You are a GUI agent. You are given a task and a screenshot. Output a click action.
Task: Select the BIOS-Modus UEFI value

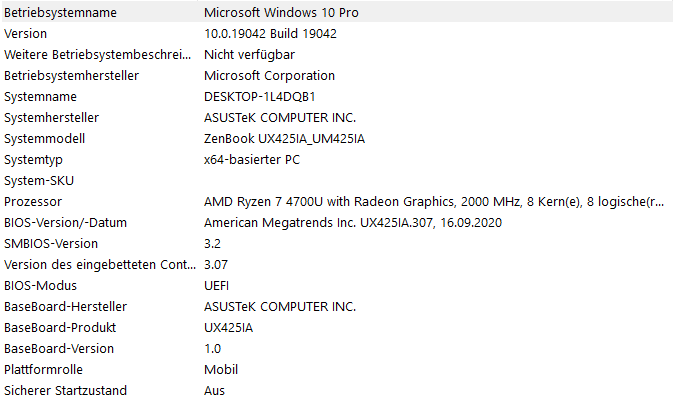[216, 286]
